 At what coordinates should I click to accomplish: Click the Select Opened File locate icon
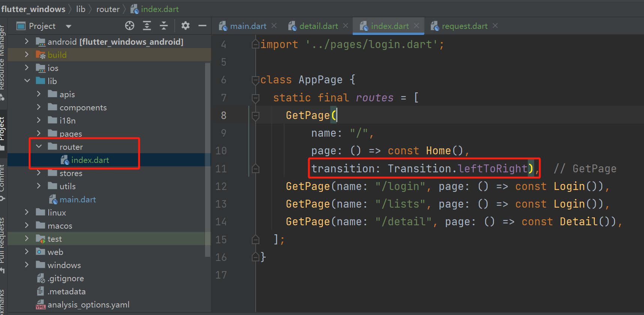(130, 26)
